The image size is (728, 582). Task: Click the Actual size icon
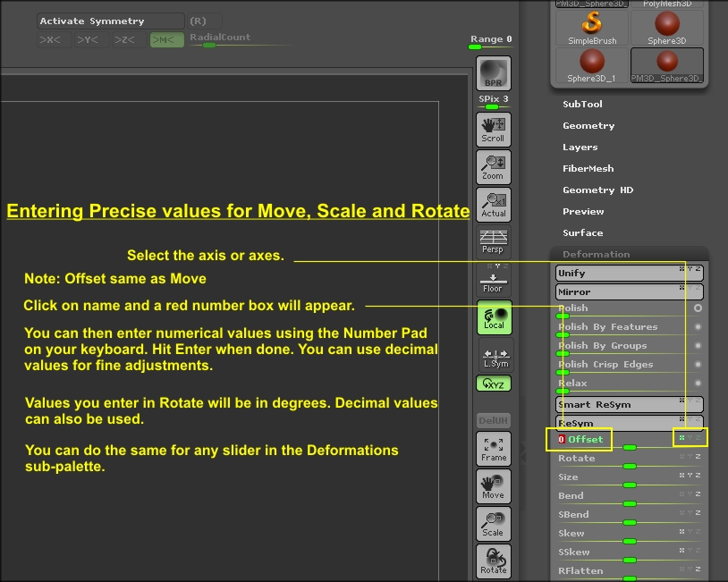pyautogui.click(x=493, y=205)
